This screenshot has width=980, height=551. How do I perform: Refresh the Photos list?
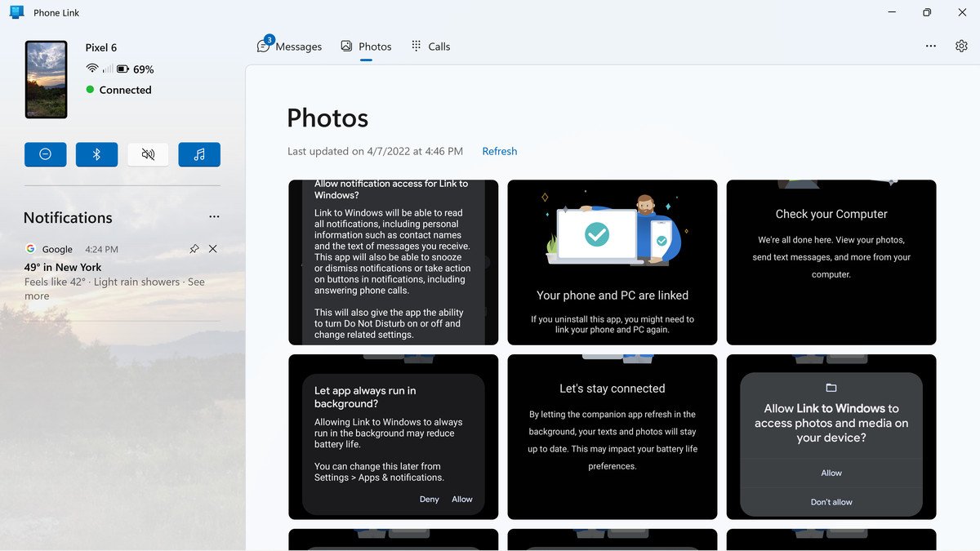coord(499,151)
